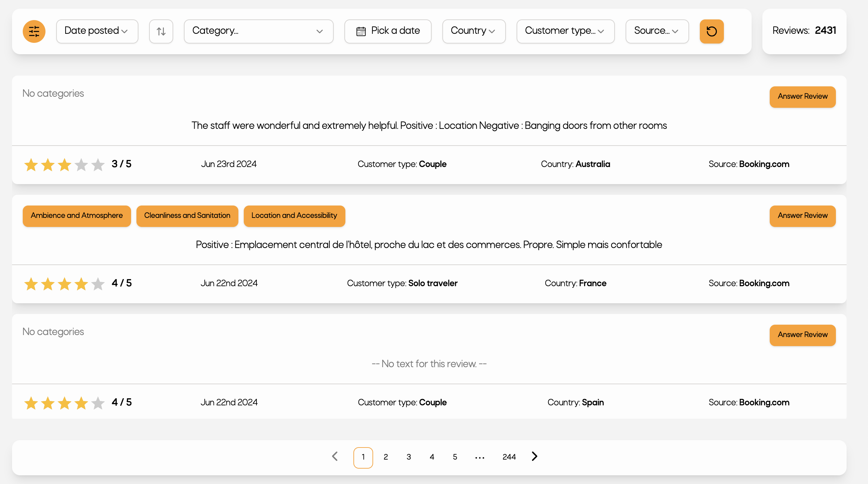This screenshot has height=484, width=868.
Task: Open the Date posted dropdown
Action: click(97, 31)
